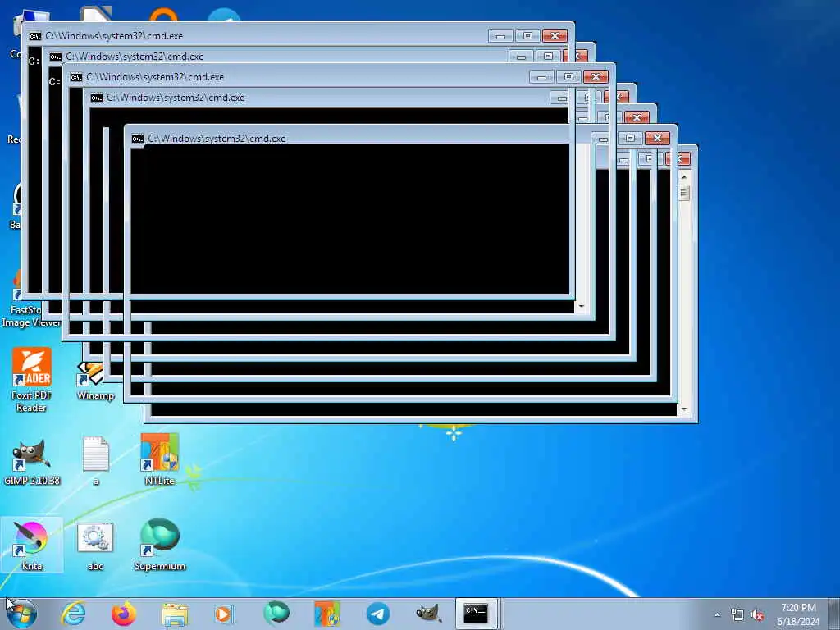Viewport: 840px width, 630px height.
Task: Open the clock showing 7:20 PM
Action: [x=798, y=614]
